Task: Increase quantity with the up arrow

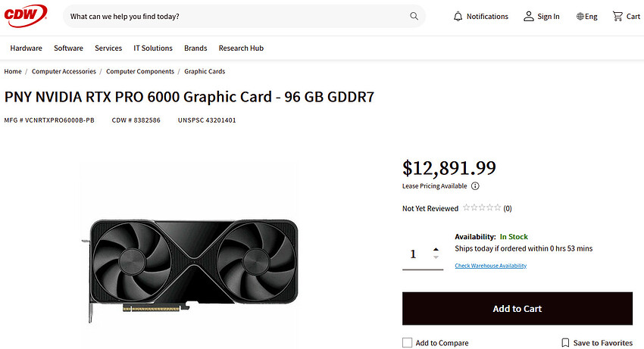Action: 436,249
